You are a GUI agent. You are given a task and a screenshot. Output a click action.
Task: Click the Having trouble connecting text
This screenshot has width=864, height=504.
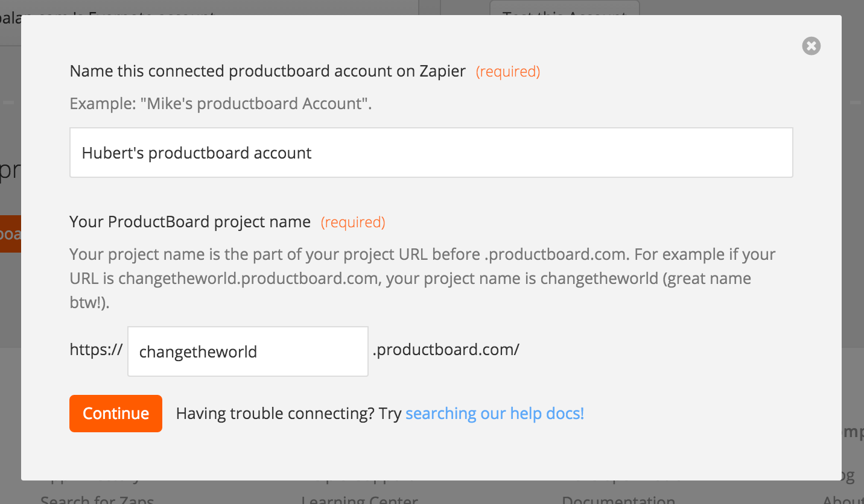click(288, 414)
